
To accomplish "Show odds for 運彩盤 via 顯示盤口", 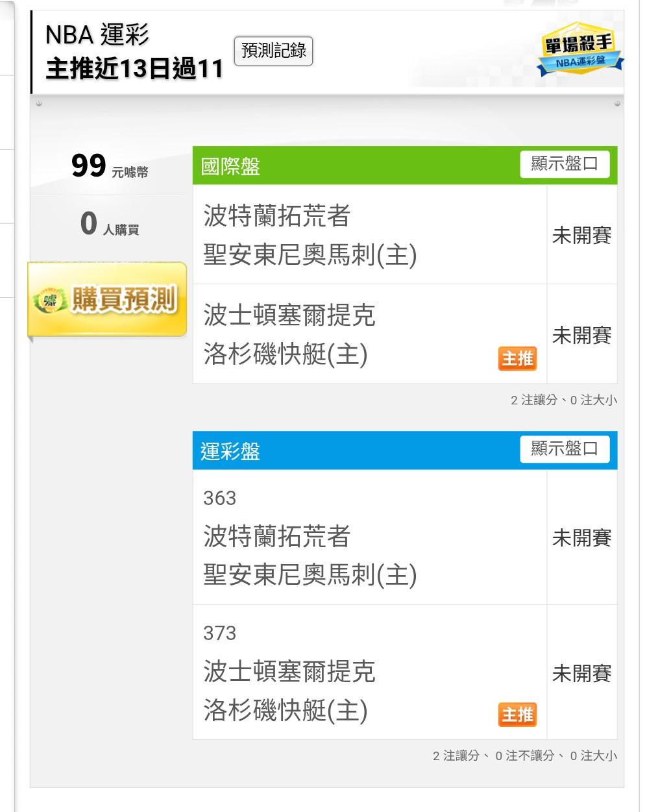I will 565,449.
